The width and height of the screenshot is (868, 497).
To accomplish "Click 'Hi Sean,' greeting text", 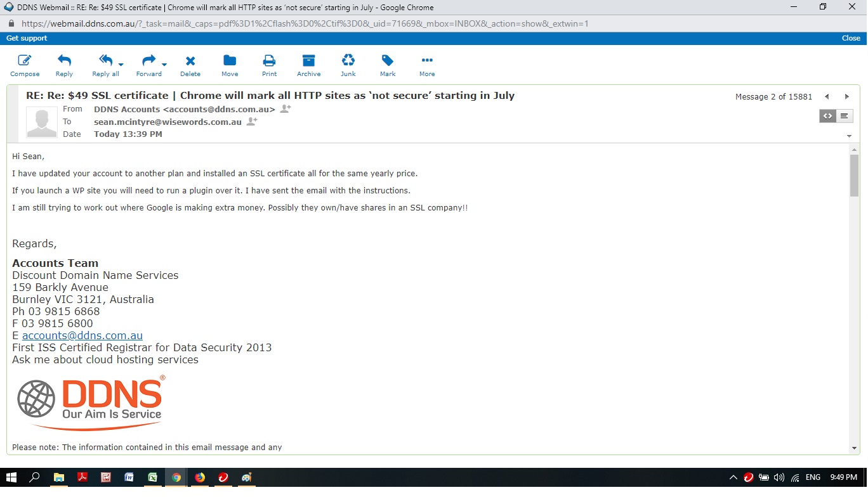I will click(29, 157).
